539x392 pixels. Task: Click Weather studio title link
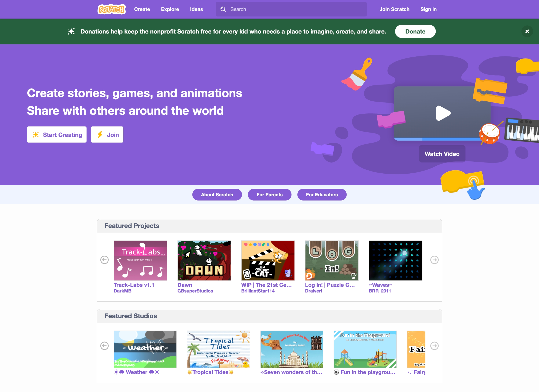click(x=137, y=372)
